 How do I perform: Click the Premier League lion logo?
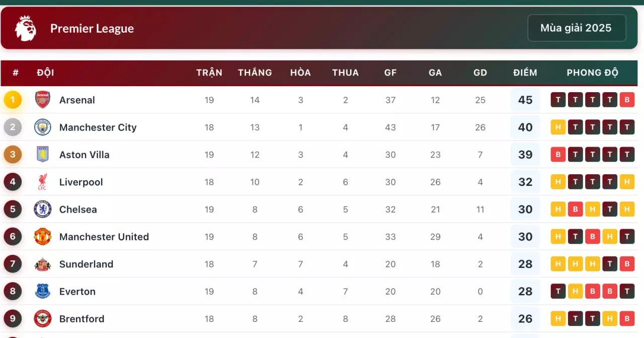[25, 28]
